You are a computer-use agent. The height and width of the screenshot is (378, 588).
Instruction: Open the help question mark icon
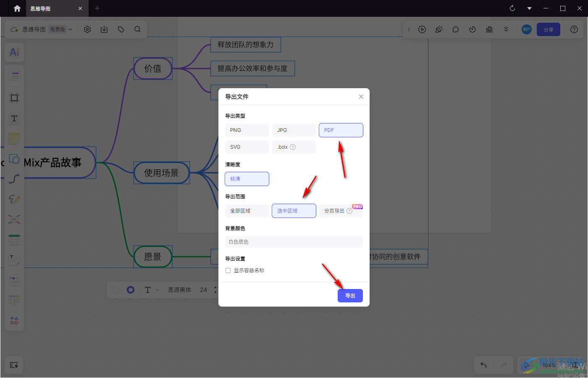[574, 29]
